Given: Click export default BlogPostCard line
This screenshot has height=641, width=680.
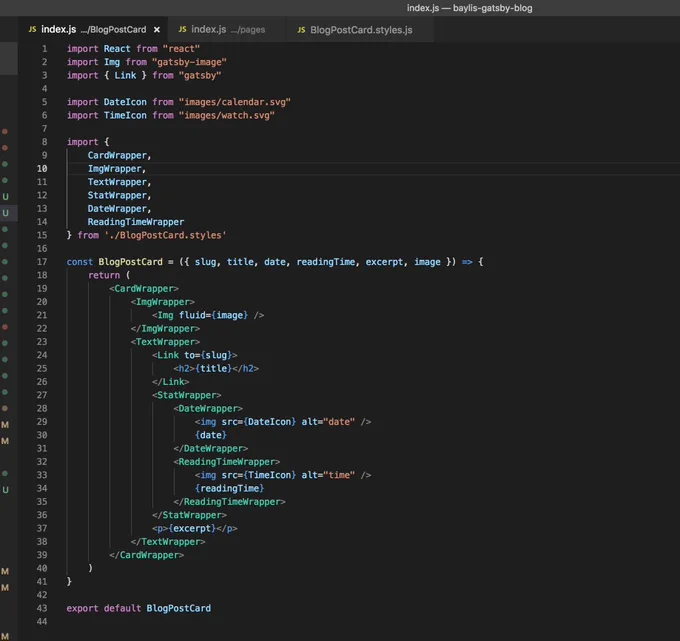Looking at the screenshot, I should [139, 608].
